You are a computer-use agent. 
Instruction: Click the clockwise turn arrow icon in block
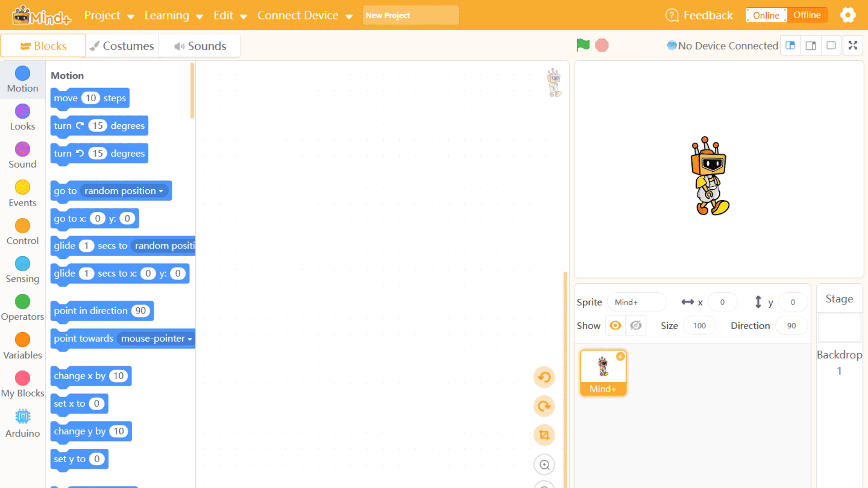pyautogui.click(x=80, y=126)
